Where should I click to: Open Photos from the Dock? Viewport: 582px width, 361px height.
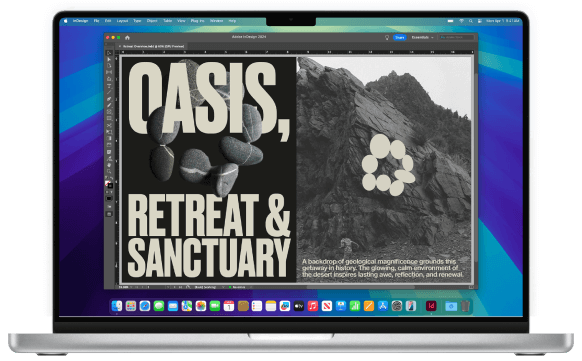[x=201, y=306]
